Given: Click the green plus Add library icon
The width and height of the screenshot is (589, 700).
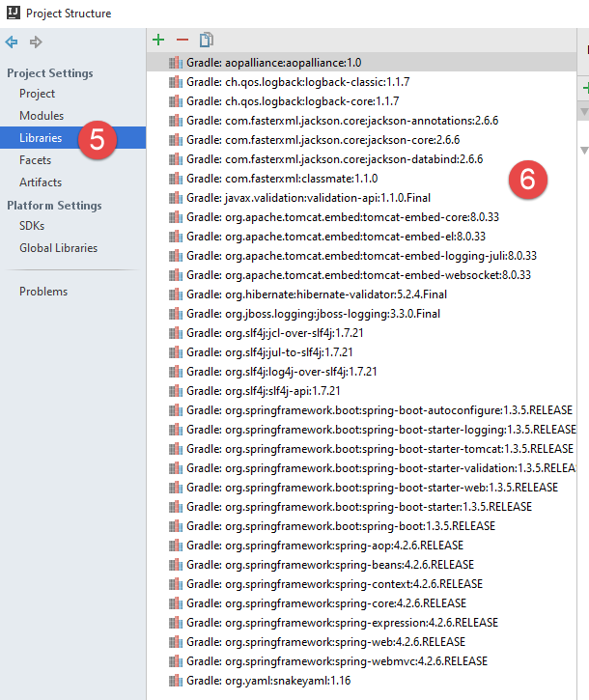Looking at the screenshot, I should coord(159,40).
